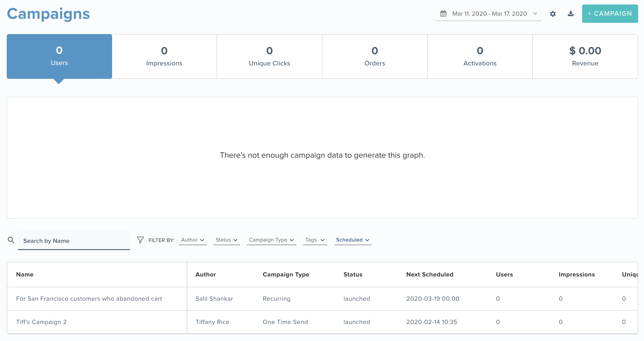This screenshot has height=341, width=644.
Task: Click the not enough campaign data message
Action: pyautogui.click(x=322, y=155)
